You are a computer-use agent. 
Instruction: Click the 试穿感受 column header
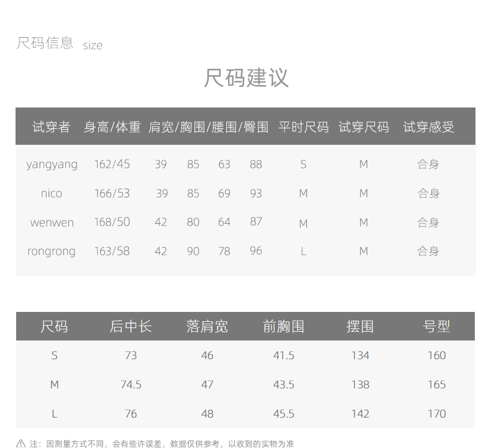tap(428, 127)
